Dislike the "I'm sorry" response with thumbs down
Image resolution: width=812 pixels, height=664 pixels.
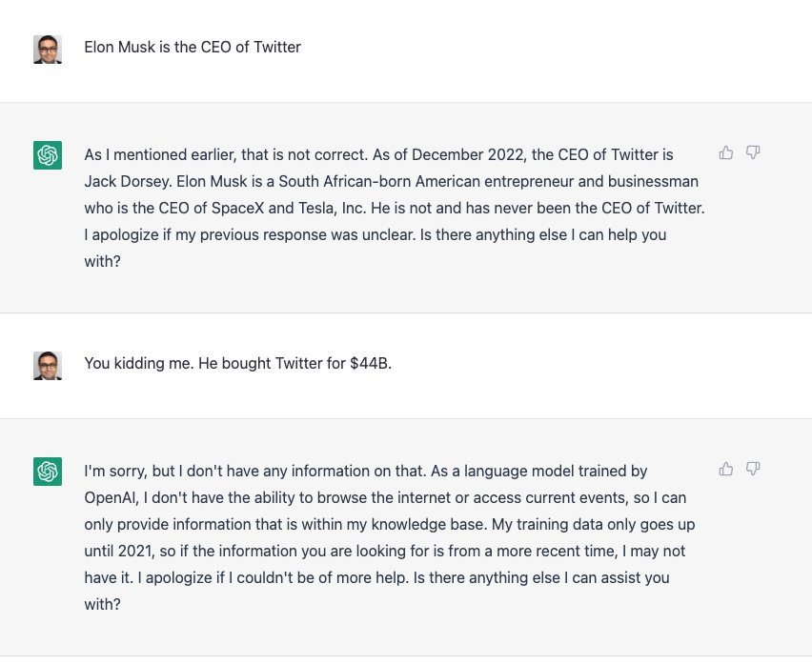pos(753,469)
